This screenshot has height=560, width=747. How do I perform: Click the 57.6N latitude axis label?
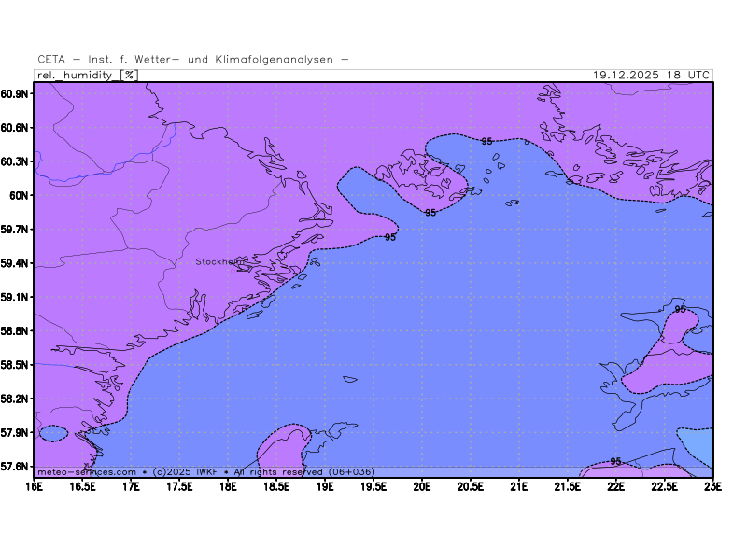(x=16, y=467)
